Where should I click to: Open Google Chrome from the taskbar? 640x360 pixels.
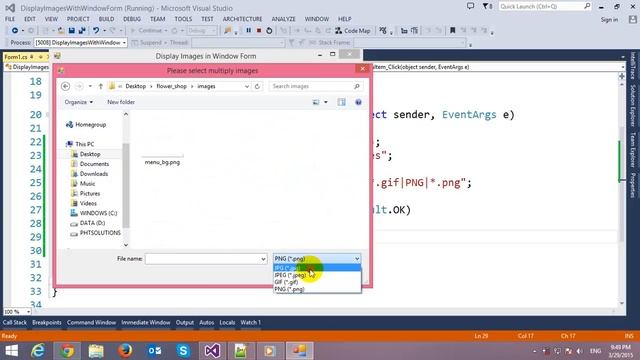coord(67,351)
